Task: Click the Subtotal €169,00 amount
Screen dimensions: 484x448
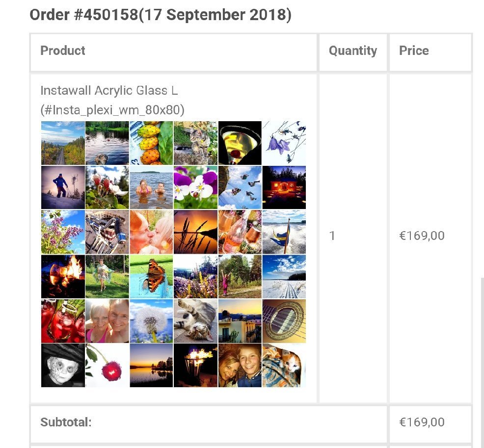Action: click(x=422, y=422)
